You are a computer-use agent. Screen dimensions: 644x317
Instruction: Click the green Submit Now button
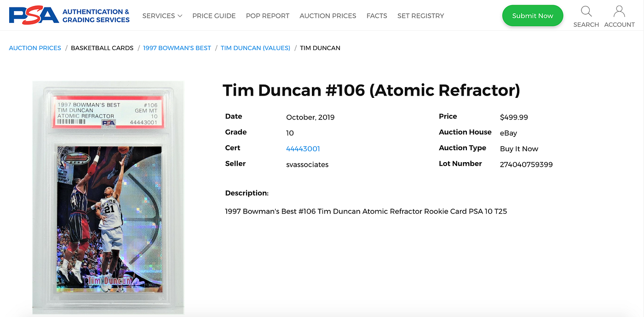(x=533, y=16)
